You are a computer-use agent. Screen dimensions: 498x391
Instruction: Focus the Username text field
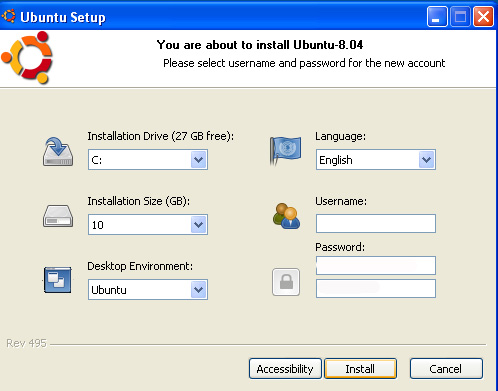tap(376, 223)
